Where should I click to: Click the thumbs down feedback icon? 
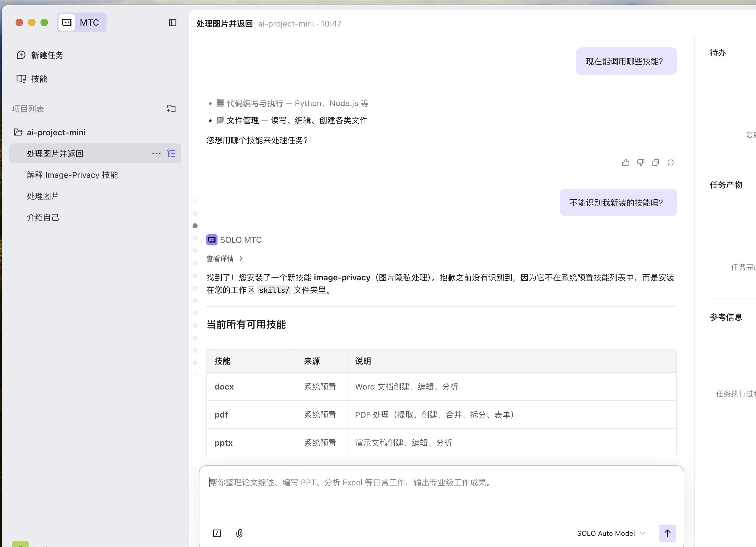click(x=640, y=162)
